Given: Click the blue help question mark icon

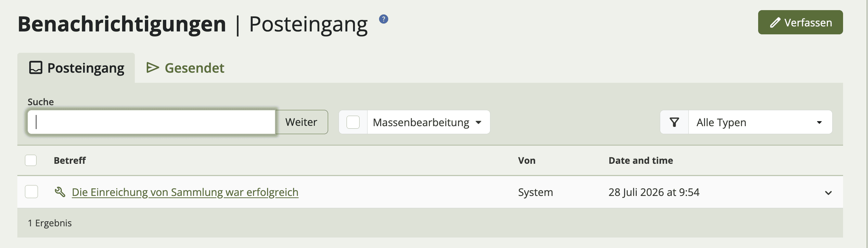Looking at the screenshot, I should [383, 19].
